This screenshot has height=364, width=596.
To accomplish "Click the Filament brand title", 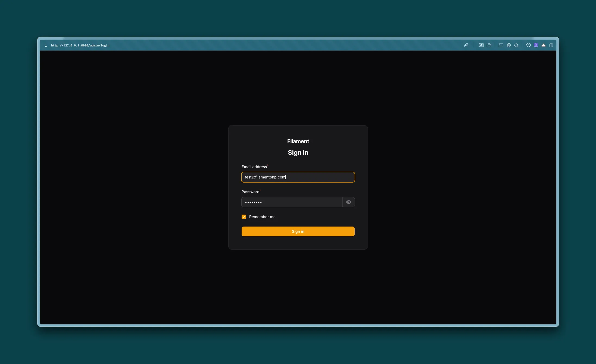I will [x=298, y=141].
